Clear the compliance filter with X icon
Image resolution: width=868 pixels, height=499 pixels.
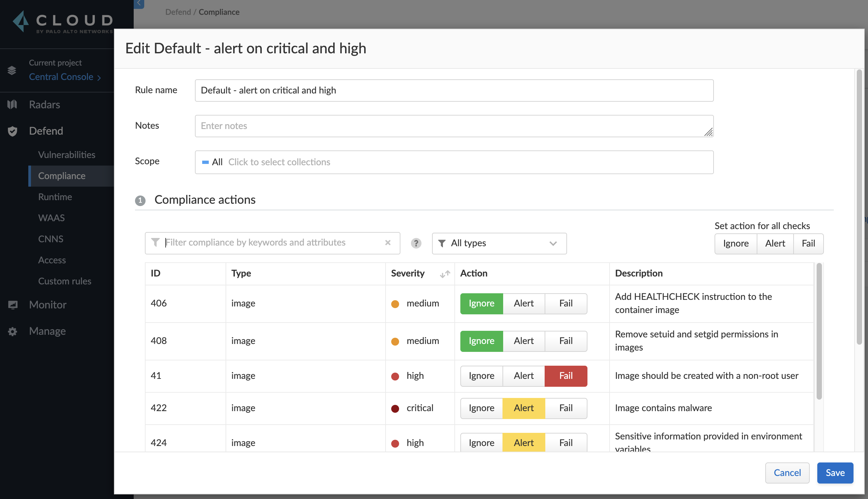(388, 243)
